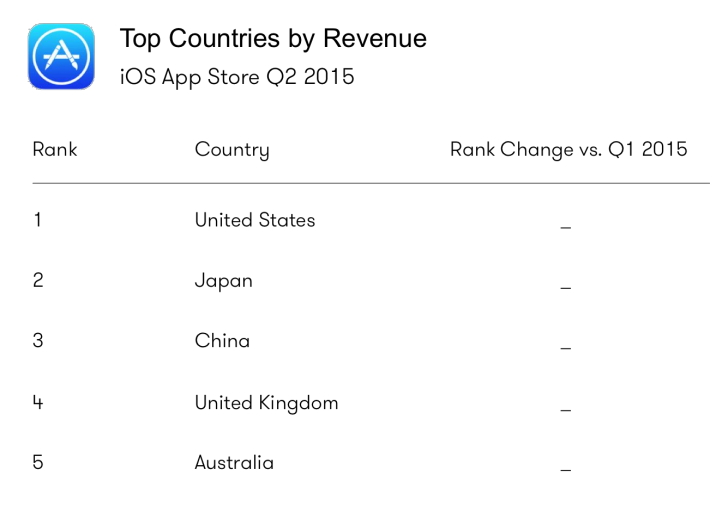The height and width of the screenshot is (512, 726).
Task: Click the rank change dash for China
Action: click(566, 349)
